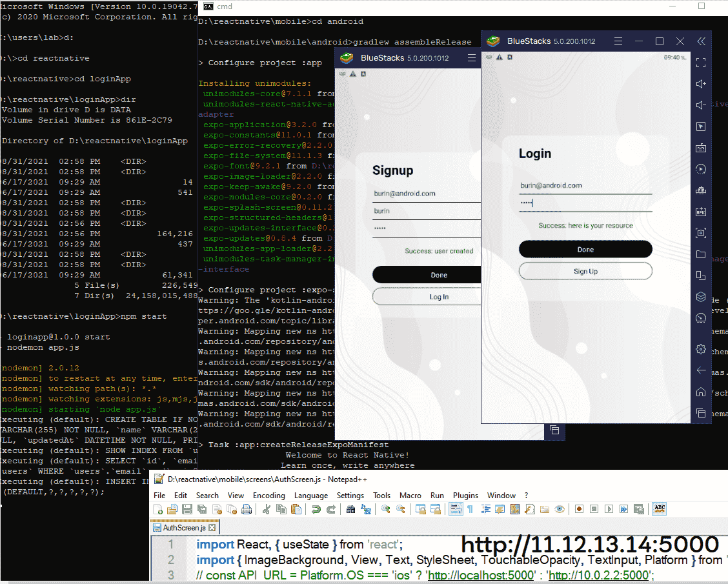Go to Android home in BlueStacks sidebar

coord(701,392)
